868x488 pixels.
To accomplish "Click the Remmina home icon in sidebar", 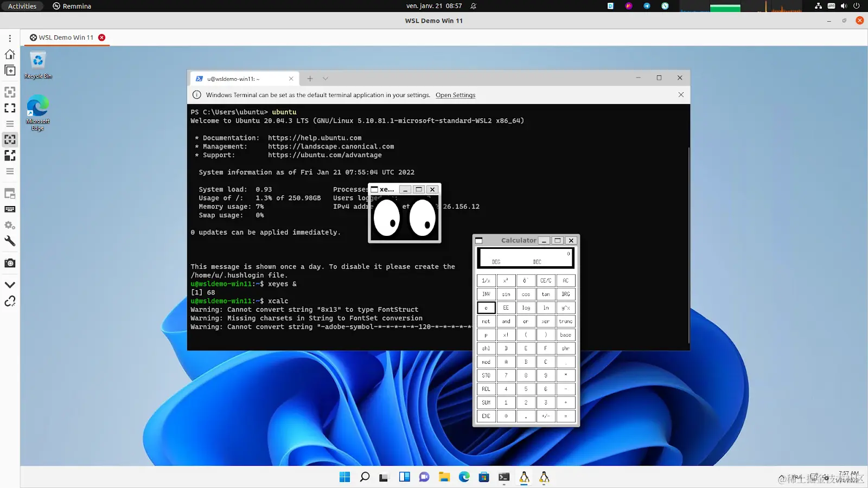I will 10,54.
